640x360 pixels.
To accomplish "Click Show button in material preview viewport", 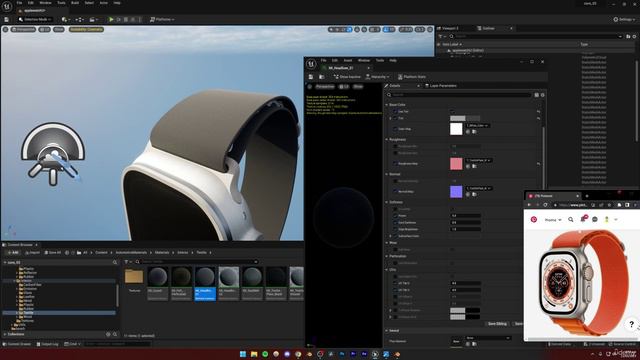I will point(358,87).
